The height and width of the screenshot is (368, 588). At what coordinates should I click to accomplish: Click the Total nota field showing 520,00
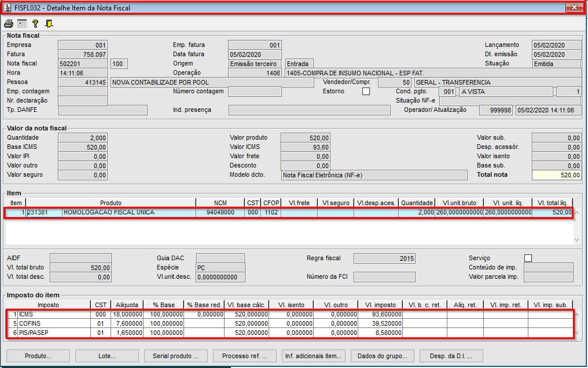click(x=557, y=175)
